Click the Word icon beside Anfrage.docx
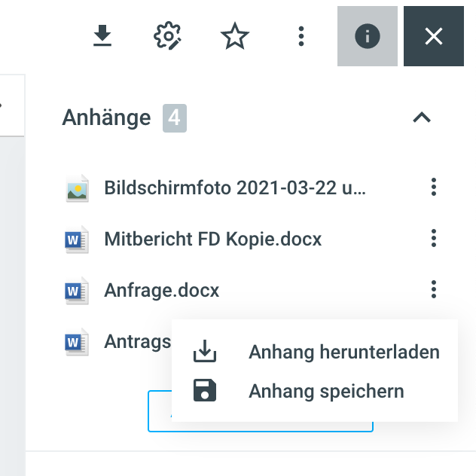This screenshot has width=476, height=476. (77, 291)
